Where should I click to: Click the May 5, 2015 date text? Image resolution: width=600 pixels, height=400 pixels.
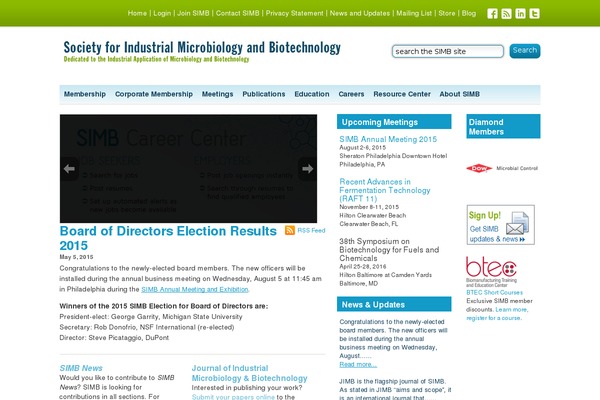point(77,257)
